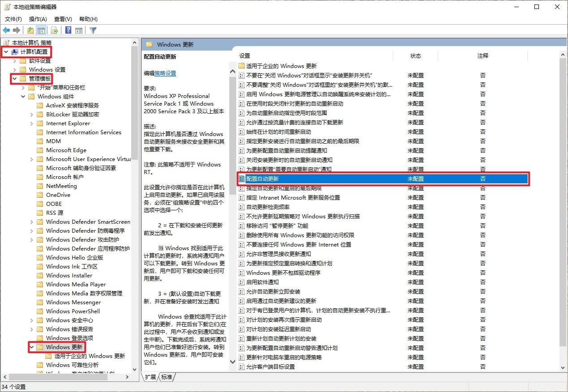The image size is (568, 392).
Task: Open the 查看(V) menu
Action: pos(63,19)
